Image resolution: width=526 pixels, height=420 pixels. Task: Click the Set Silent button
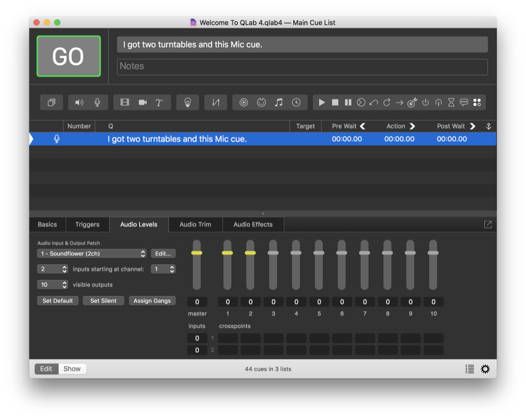[103, 301]
